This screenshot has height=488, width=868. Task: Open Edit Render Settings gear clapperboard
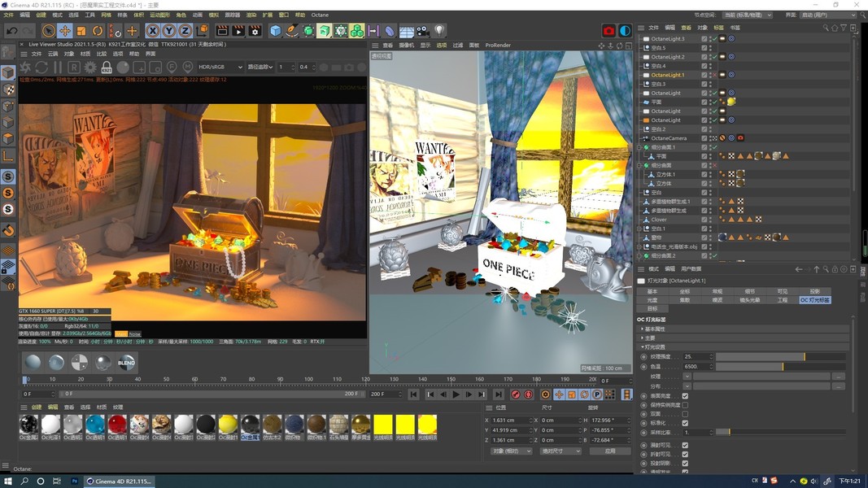tap(255, 31)
